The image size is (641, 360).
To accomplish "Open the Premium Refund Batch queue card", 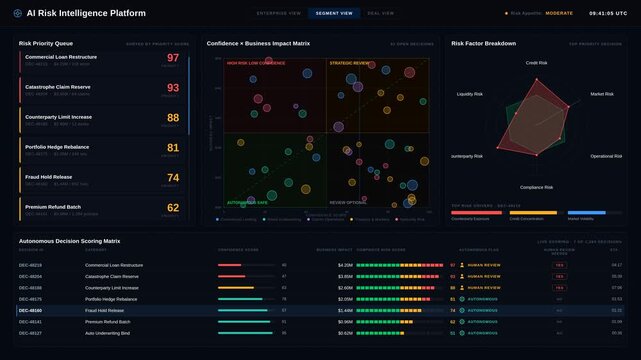I will coord(102,210).
